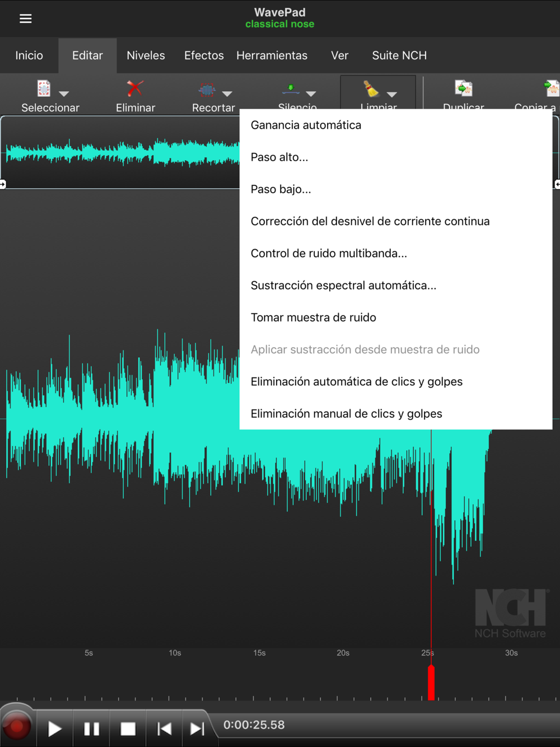Expand the Seleccionar dropdown arrow
This screenshot has width=560, height=747.
tap(64, 94)
